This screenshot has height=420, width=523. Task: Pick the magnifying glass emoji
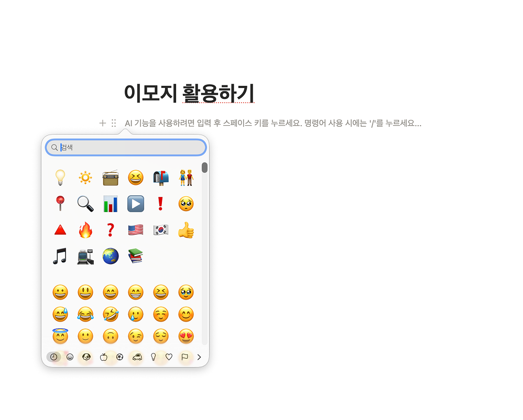(x=85, y=203)
